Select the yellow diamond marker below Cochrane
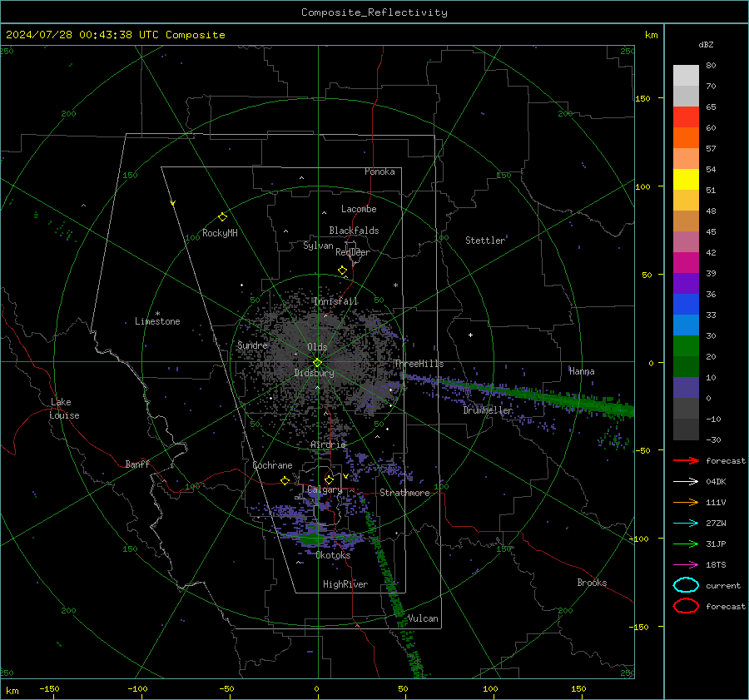Viewport: 749px width, 700px height. [285, 480]
